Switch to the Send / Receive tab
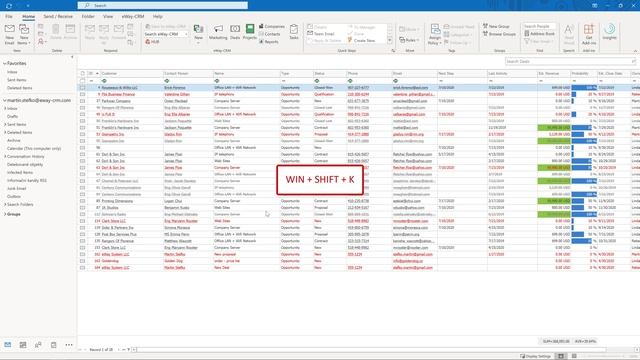Screen dimensions: 640x360 point(58,16)
